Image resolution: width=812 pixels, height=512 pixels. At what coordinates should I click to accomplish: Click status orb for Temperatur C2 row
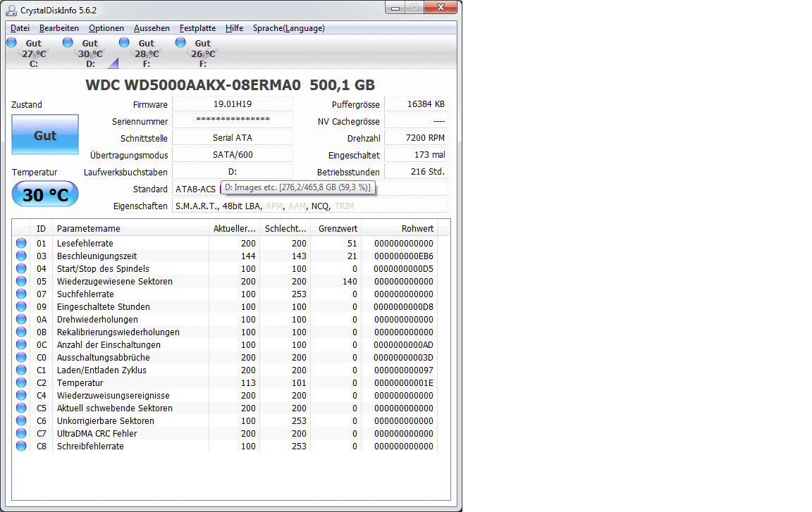tap(21, 382)
